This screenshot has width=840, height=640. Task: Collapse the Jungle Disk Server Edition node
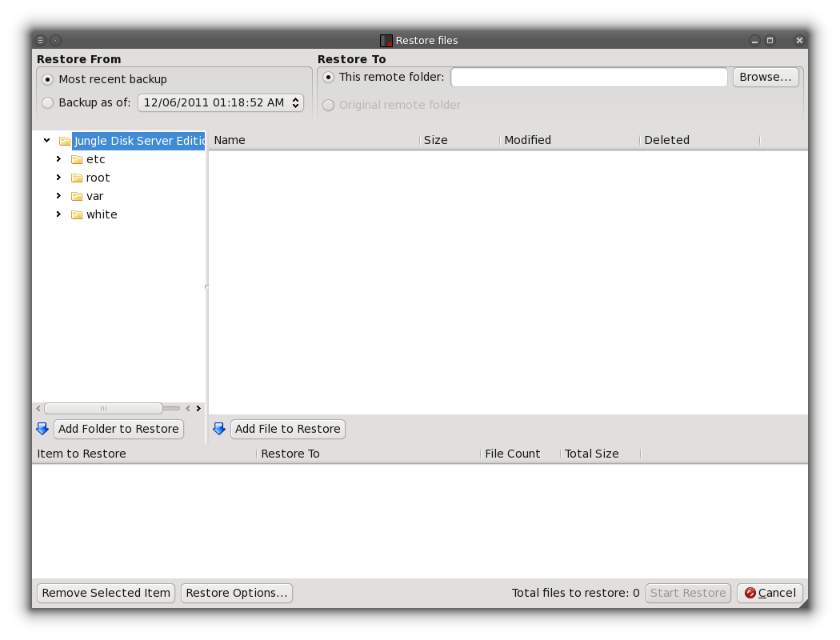(x=47, y=141)
